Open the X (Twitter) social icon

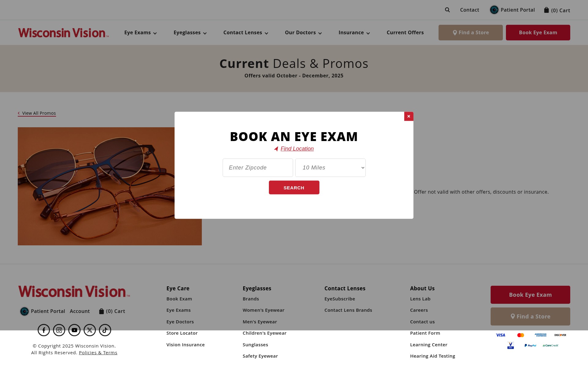[x=90, y=330]
